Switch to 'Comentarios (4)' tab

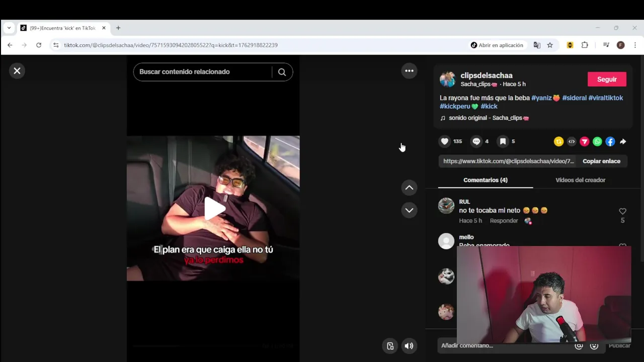[x=486, y=180]
